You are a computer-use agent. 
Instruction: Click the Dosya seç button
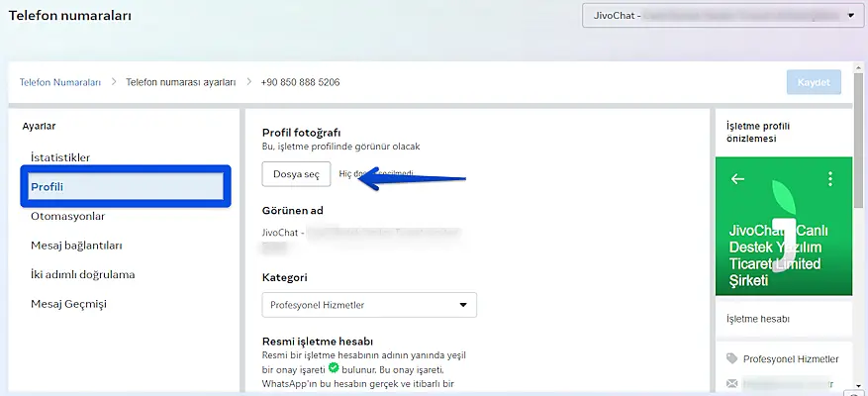point(296,174)
